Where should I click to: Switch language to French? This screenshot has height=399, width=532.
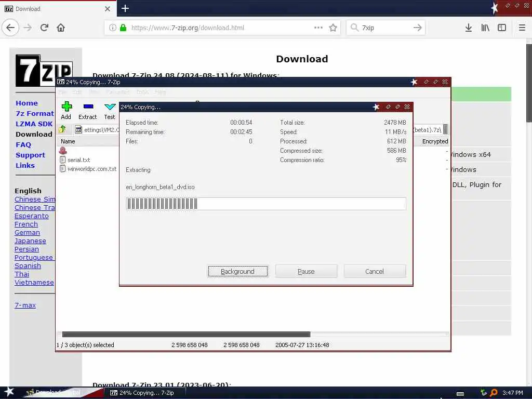26,224
